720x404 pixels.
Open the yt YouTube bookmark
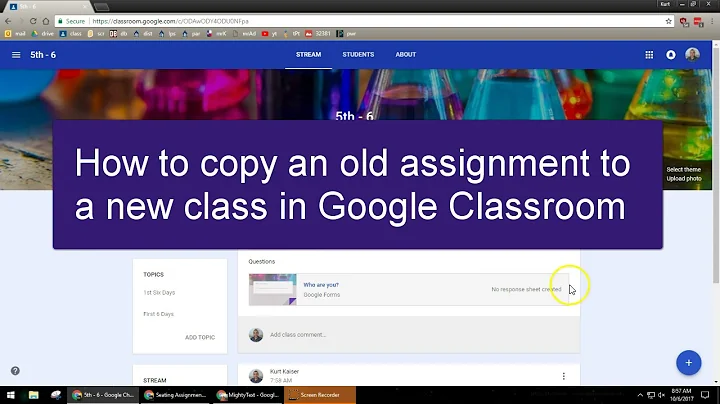[x=270, y=34]
